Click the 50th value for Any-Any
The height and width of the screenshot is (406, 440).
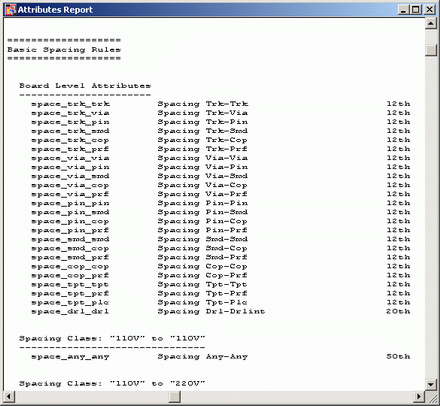point(398,356)
